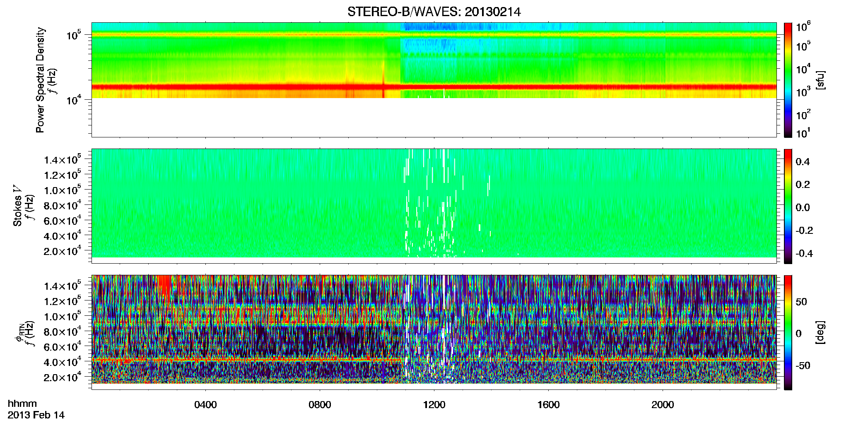The width and height of the screenshot is (868, 447).
Task: Click the 6.0×10^4 tick of the Stokes V panel
Action: click(62, 220)
